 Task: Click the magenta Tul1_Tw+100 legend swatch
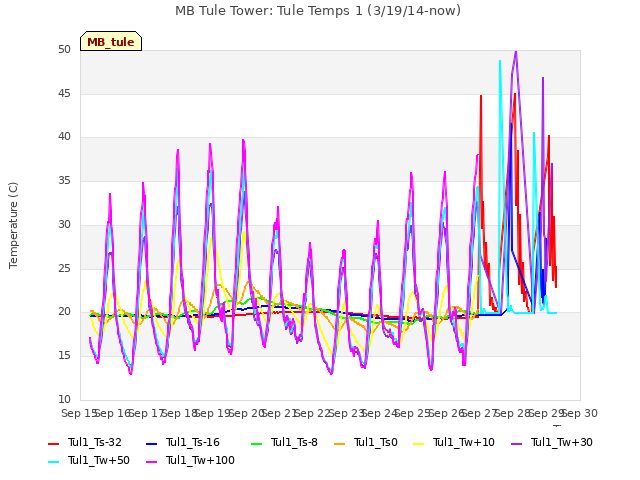[152, 462]
